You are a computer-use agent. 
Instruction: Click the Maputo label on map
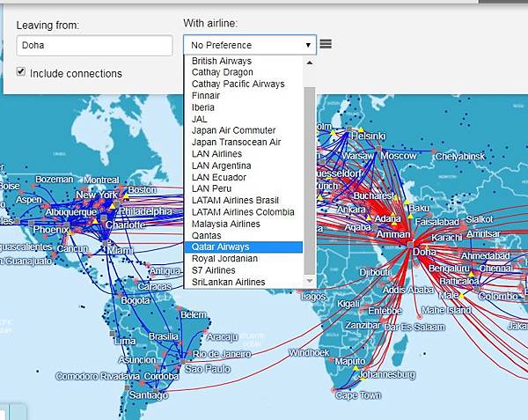pyautogui.click(x=350, y=361)
